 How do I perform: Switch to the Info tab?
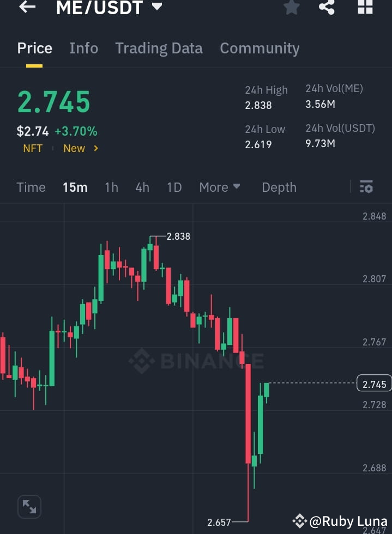pos(83,48)
